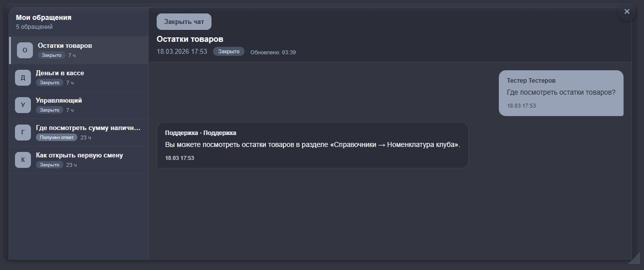Click the support reply about Номенклатура клуба
The height and width of the screenshot is (270, 644).
point(312,145)
